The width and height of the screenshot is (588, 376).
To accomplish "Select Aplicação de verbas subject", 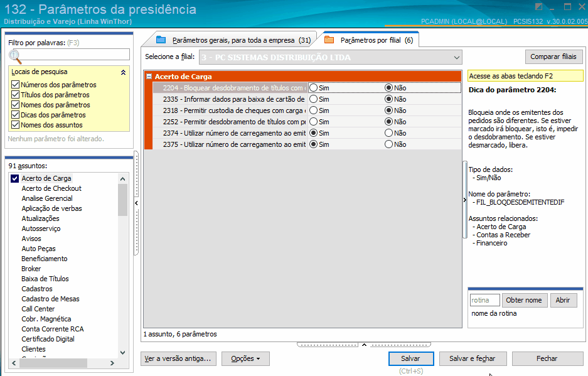I will point(51,208).
